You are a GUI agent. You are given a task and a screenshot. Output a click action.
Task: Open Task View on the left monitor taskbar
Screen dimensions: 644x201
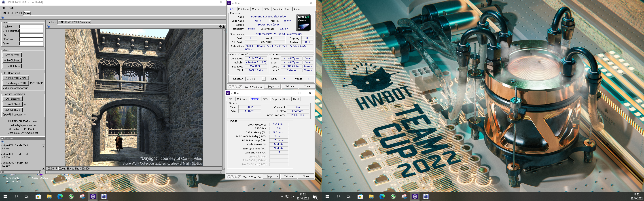tap(27, 197)
